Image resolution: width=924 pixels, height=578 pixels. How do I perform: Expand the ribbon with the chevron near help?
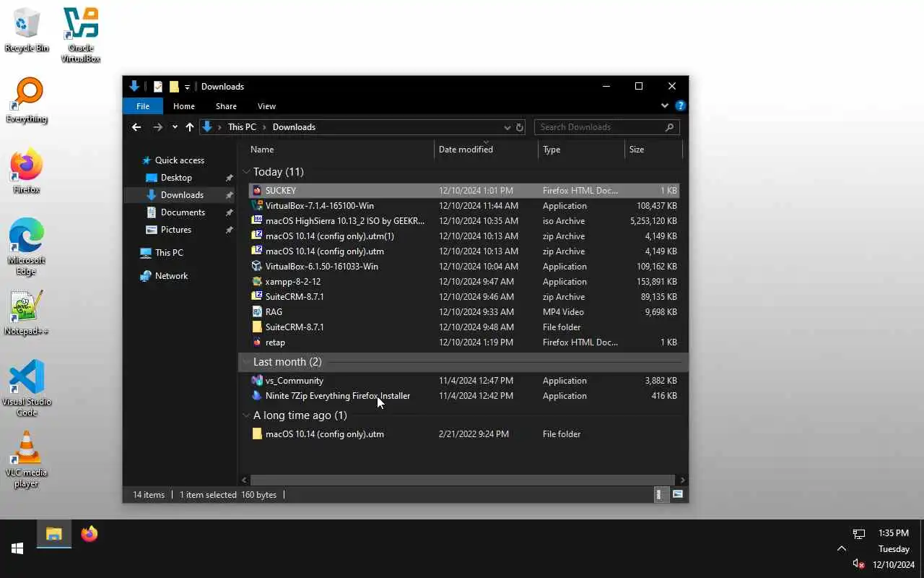(x=665, y=105)
